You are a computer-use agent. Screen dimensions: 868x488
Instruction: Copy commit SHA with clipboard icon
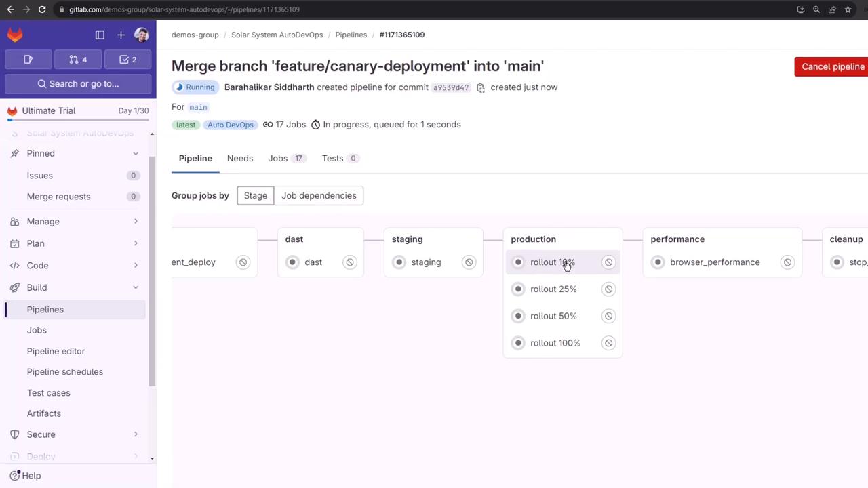click(x=481, y=87)
